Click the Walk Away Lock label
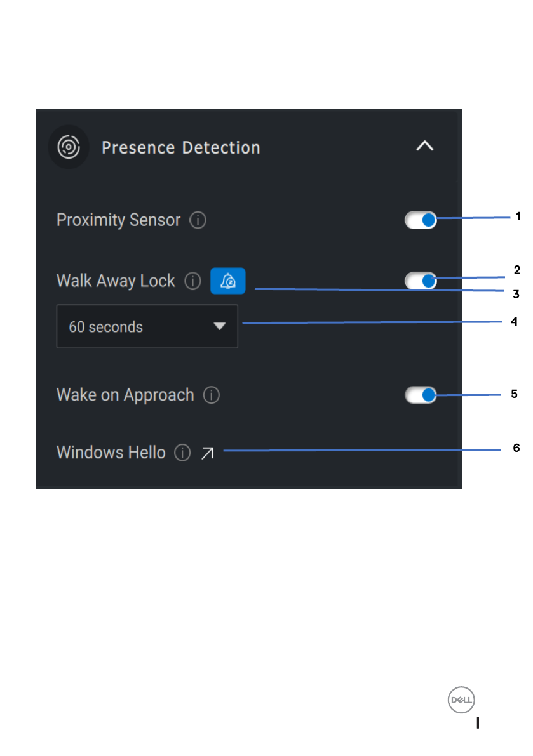Screen dimensions: 533x756 tap(116, 281)
